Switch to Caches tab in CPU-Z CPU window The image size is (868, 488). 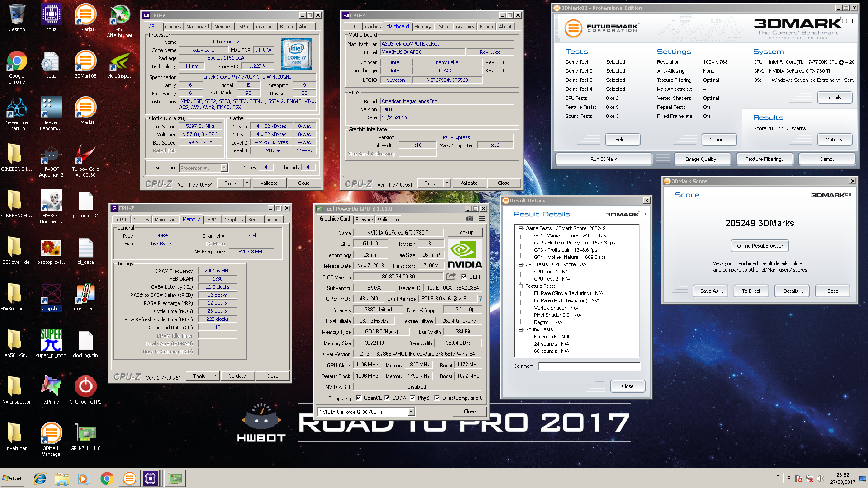pos(173,27)
